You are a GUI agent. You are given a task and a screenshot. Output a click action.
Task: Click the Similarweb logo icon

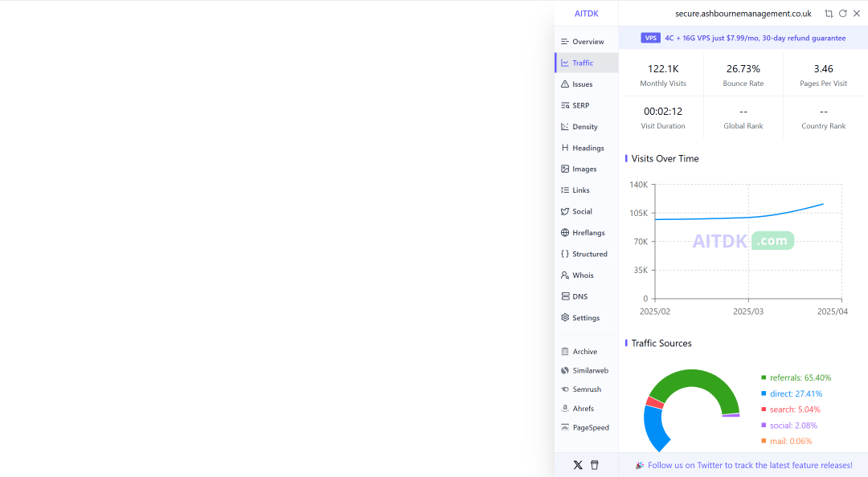(565, 370)
